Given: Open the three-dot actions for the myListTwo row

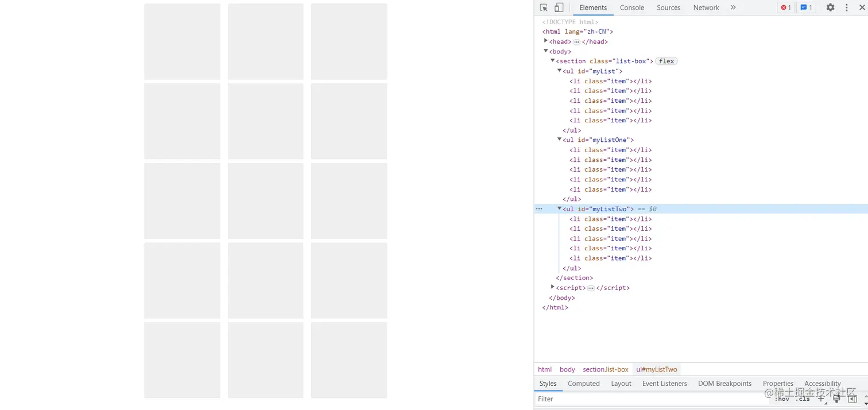Looking at the screenshot, I should point(539,209).
